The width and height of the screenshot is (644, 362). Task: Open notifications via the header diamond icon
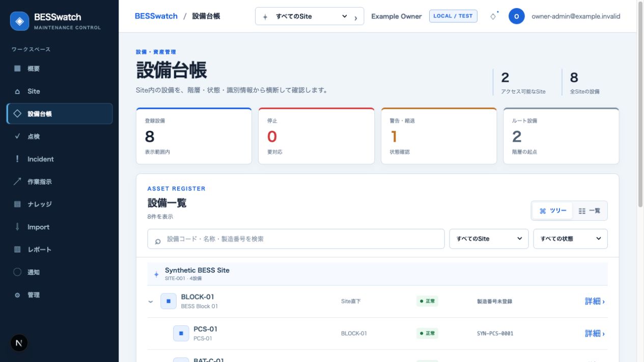click(x=493, y=16)
